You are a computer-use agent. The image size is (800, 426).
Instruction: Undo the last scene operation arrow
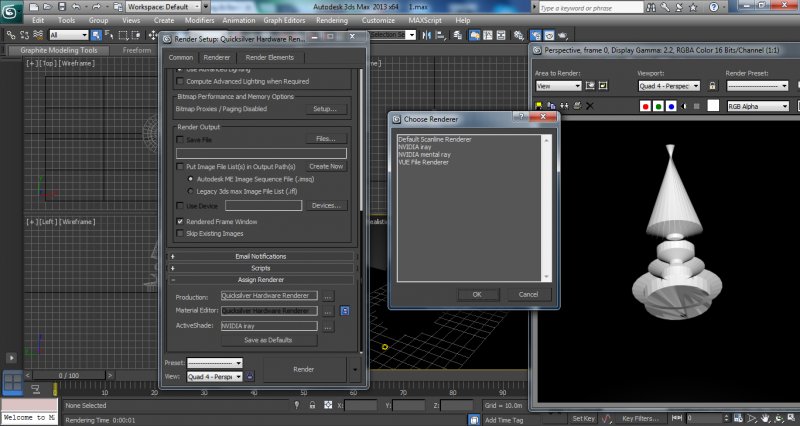click(x=76, y=7)
